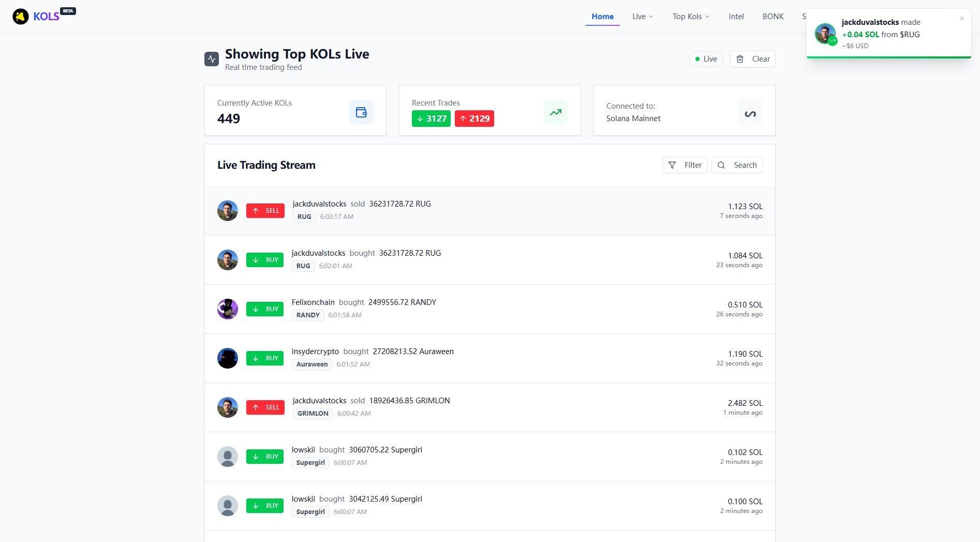Open the Filter options for trading stream
The height and width of the screenshot is (542, 980).
[685, 165]
